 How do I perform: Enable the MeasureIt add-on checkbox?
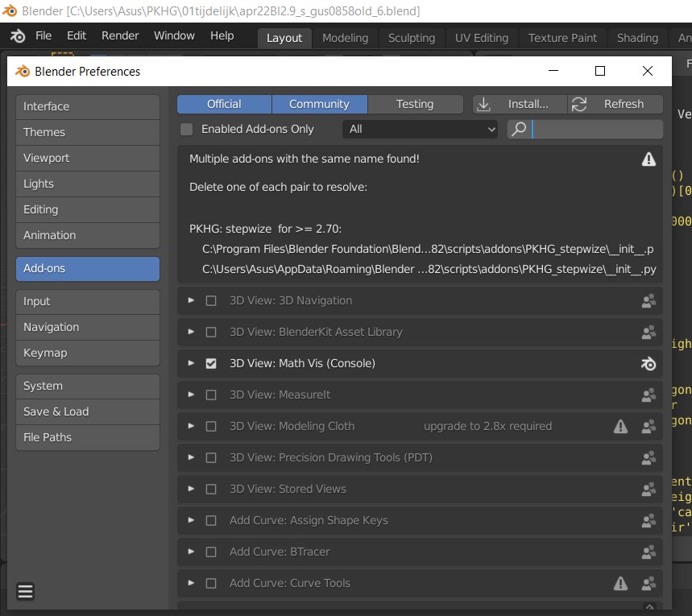tap(211, 395)
